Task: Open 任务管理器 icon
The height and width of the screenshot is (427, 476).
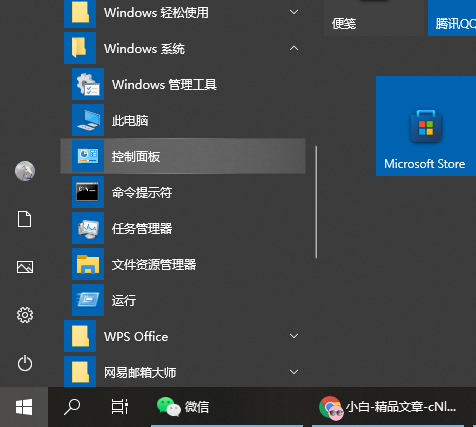Action: 88,228
